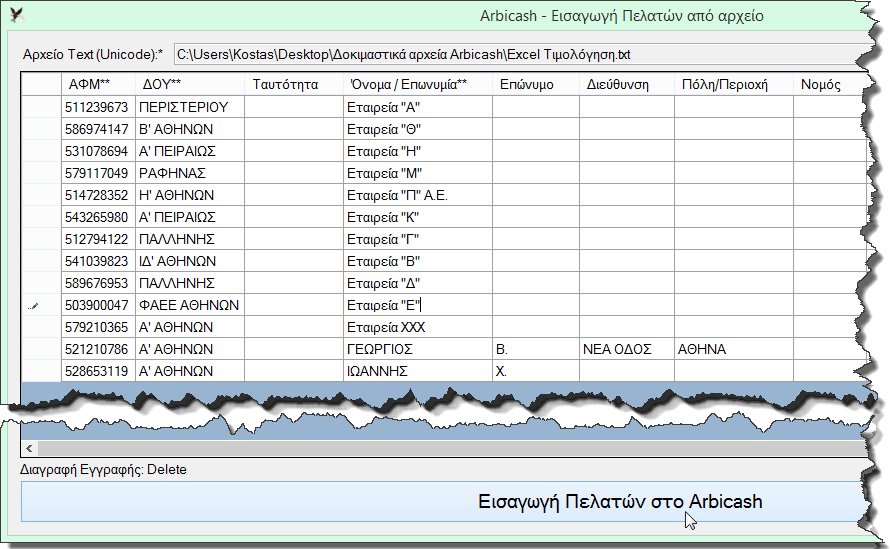Viewport: 890px width, 549px height.
Task: Click the ΦΑΕΕ ΑΘΗΝΩΝ tax office cell
Action: pos(190,305)
